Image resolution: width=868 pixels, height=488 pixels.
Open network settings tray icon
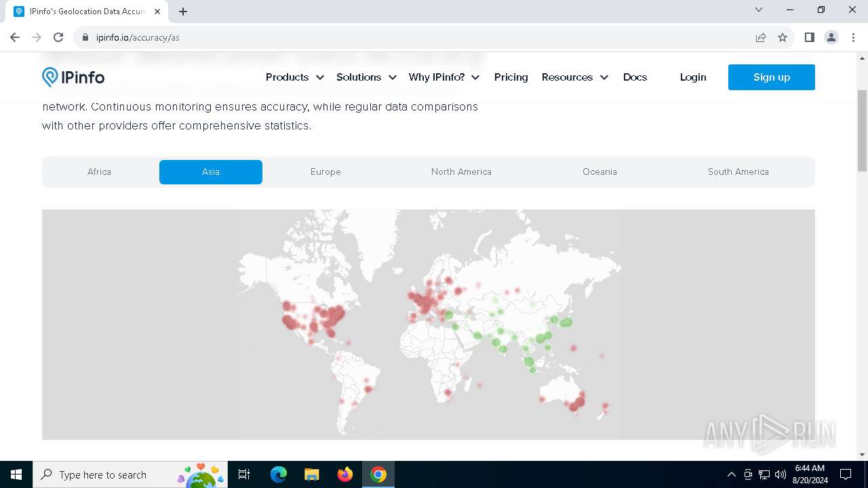click(764, 474)
